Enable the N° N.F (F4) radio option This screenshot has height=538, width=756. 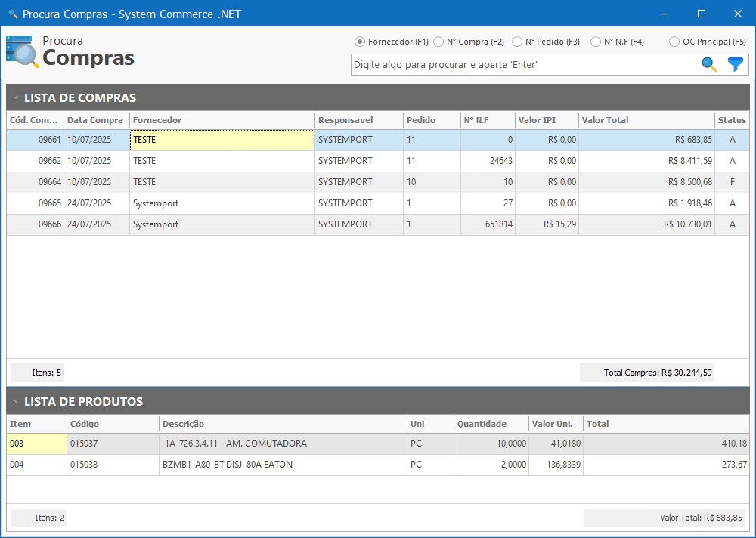pyautogui.click(x=596, y=42)
